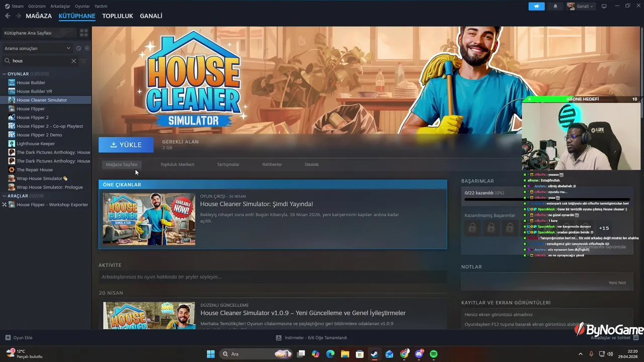The width and height of the screenshot is (644, 362).
Task: Open Mağaza Sayfası link
Action: coord(122,164)
